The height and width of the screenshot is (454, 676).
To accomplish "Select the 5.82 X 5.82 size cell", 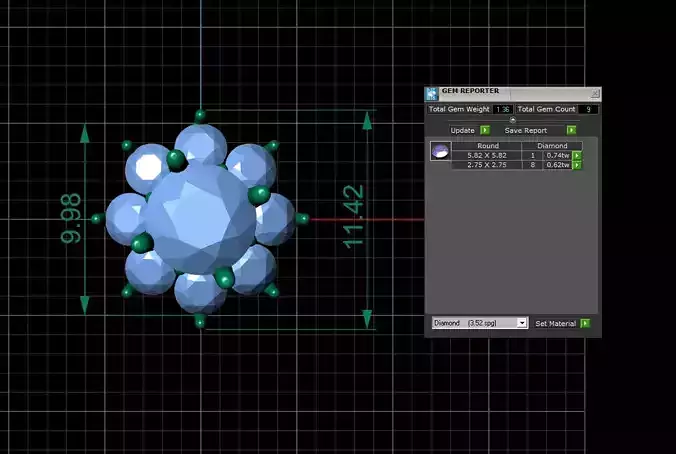I will pos(487,156).
